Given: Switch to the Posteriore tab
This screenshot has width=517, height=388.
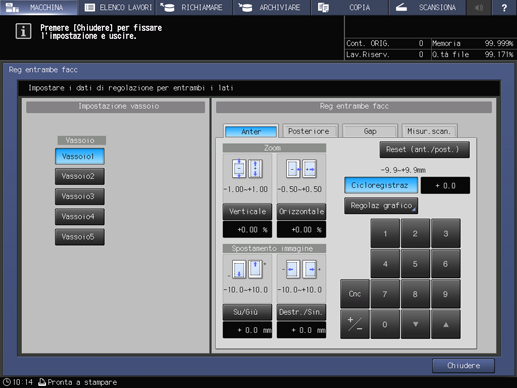Looking at the screenshot, I should [x=310, y=131].
